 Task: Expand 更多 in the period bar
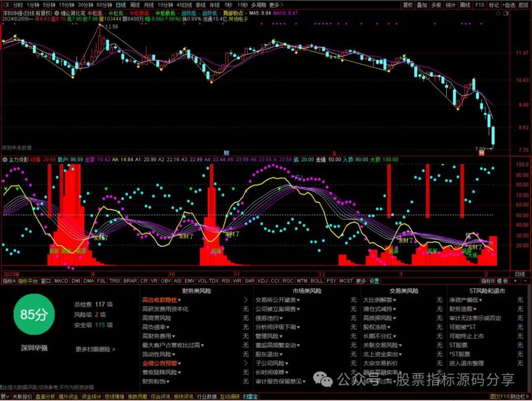pos(276,5)
